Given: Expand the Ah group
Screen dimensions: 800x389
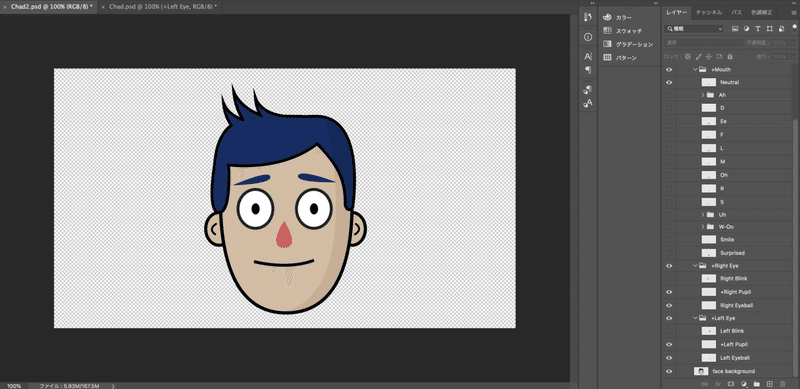Looking at the screenshot, I should click(703, 95).
